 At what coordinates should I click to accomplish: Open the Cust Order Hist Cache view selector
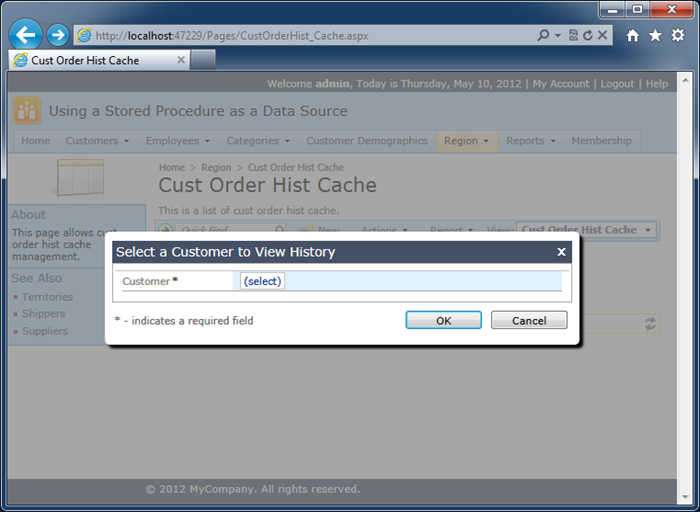click(586, 230)
